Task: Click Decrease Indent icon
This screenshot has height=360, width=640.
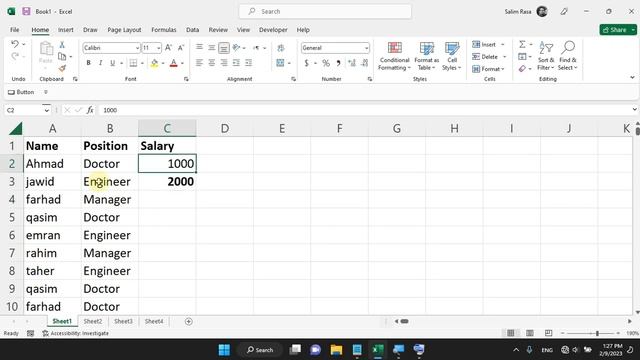Action: pyautogui.click(x=236, y=63)
